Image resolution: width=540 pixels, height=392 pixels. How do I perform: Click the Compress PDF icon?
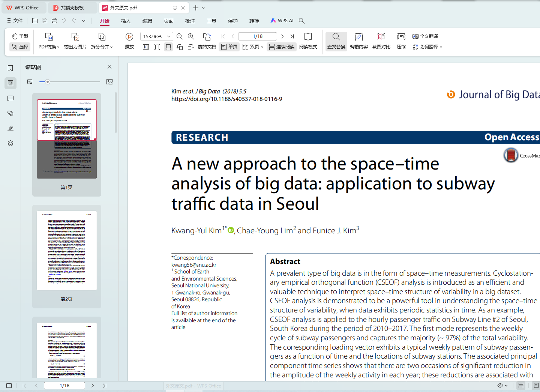(x=401, y=41)
